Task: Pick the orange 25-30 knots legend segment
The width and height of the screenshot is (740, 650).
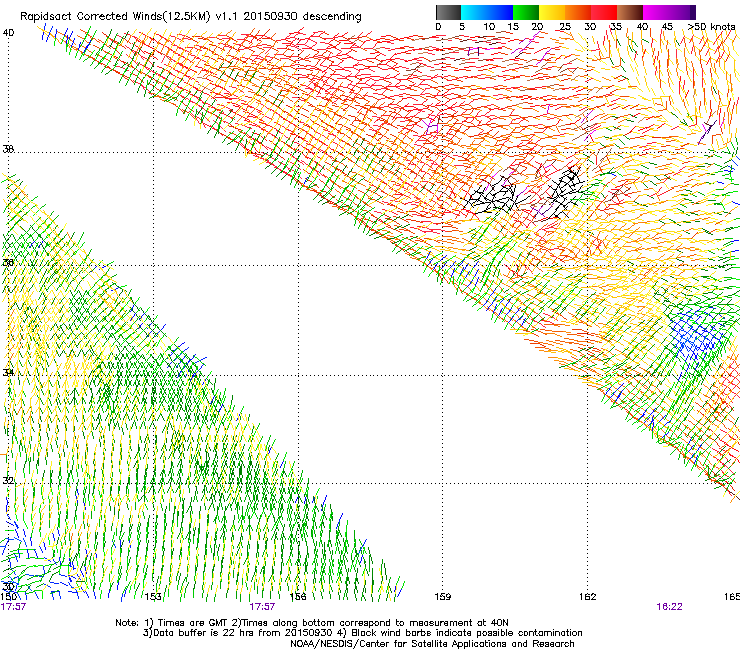Action: pyautogui.click(x=578, y=12)
